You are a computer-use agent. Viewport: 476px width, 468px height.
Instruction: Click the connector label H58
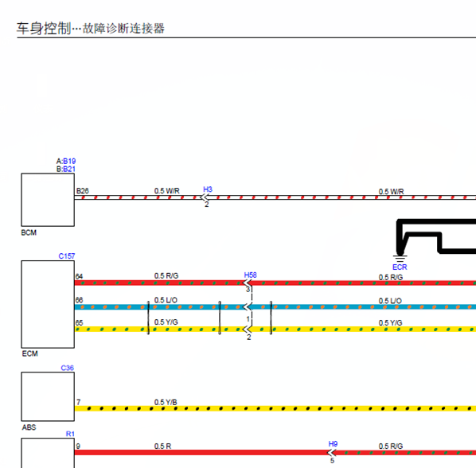click(x=251, y=275)
